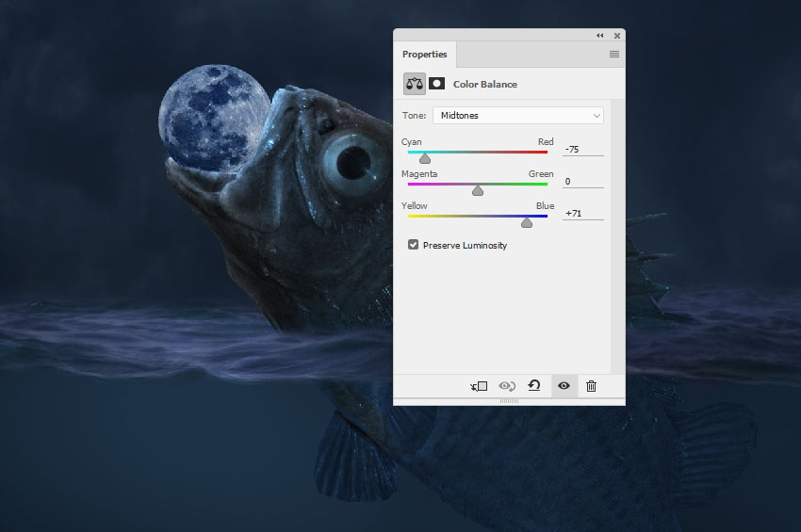Toggle adjustment layer visibility eye
The height and width of the screenshot is (532, 801).
pos(564,386)
